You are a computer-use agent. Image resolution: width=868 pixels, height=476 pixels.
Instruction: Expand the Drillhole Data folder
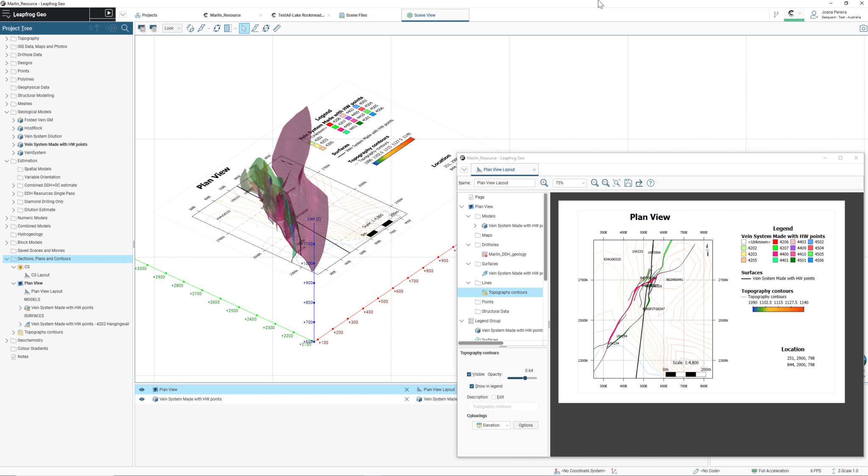[x=7, y=55]
